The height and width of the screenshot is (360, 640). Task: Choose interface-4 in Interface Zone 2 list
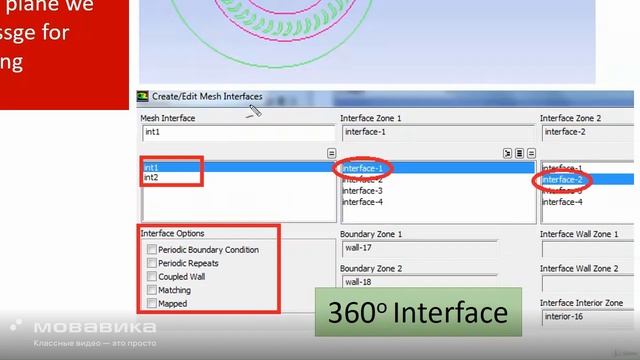[588, 202]
